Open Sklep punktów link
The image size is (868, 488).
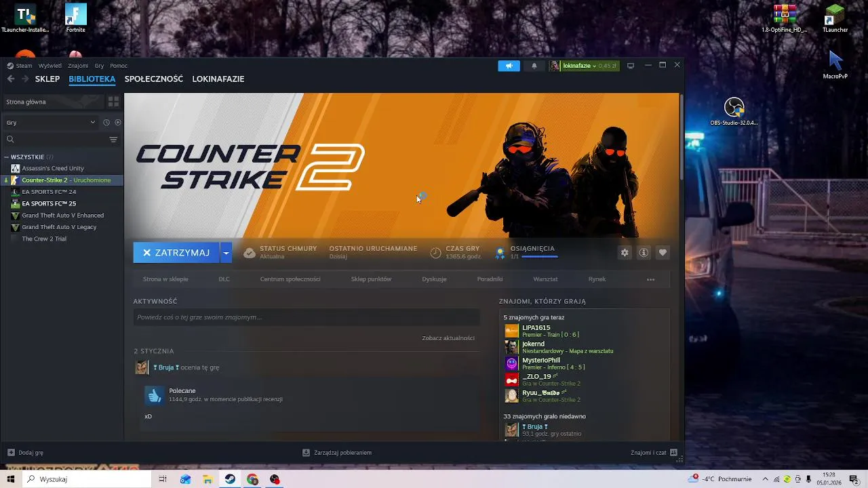pyautogui.click(x=371, y=279)
